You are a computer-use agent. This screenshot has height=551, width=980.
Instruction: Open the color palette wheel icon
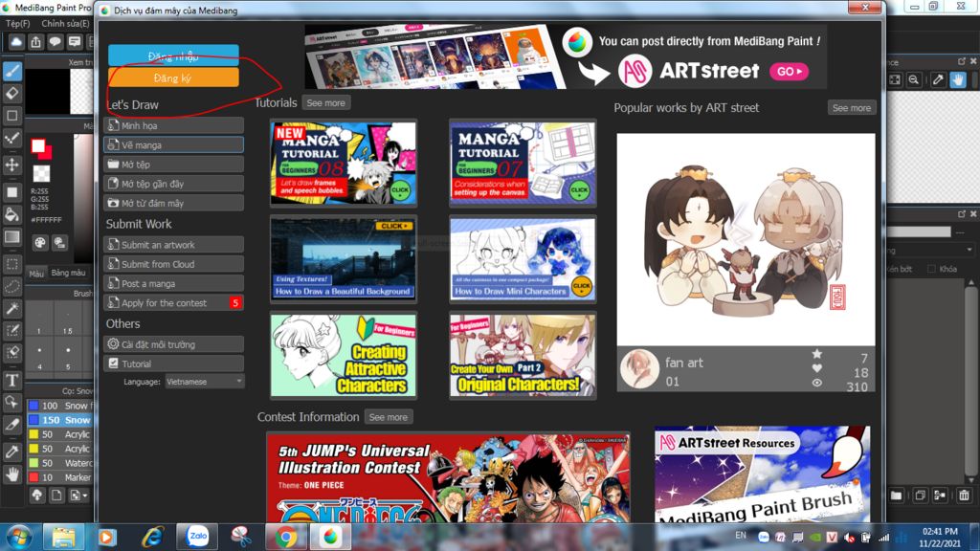click(40, 242)
